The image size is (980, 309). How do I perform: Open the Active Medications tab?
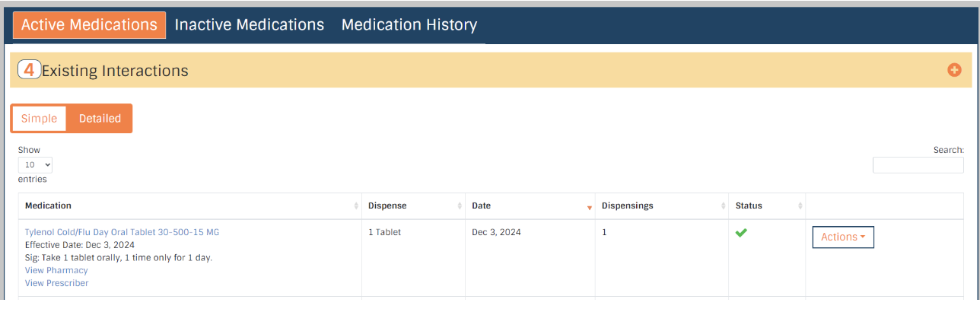click(89, 24)
